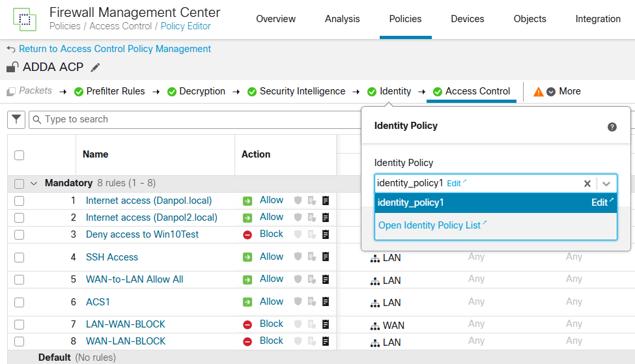This screenshot has width=635, height=364.
Task: Open the LAN-WAN-BLOCK rule link
Action: pos(126,324)
